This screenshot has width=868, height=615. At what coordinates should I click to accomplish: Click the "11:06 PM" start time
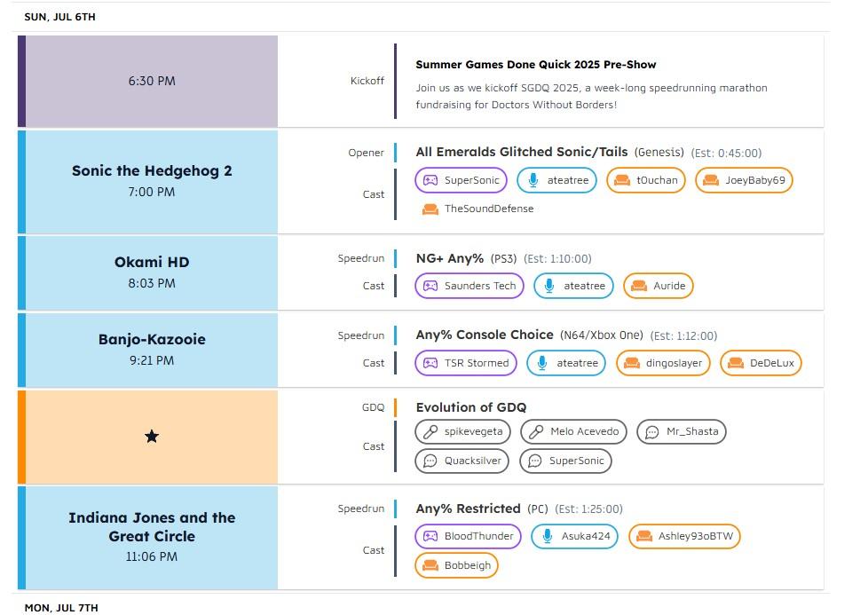[152, 557]
